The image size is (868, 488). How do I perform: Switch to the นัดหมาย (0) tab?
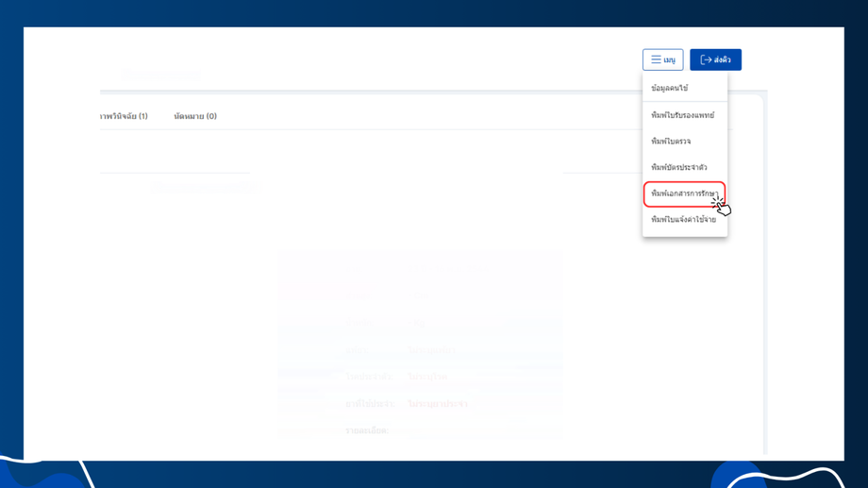[x=195, y=116]
